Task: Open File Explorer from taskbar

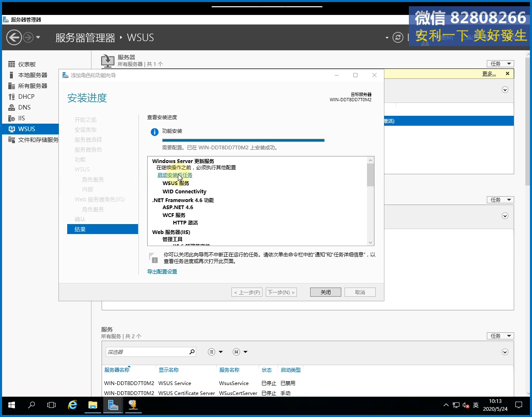Action: tap(93, 405)
